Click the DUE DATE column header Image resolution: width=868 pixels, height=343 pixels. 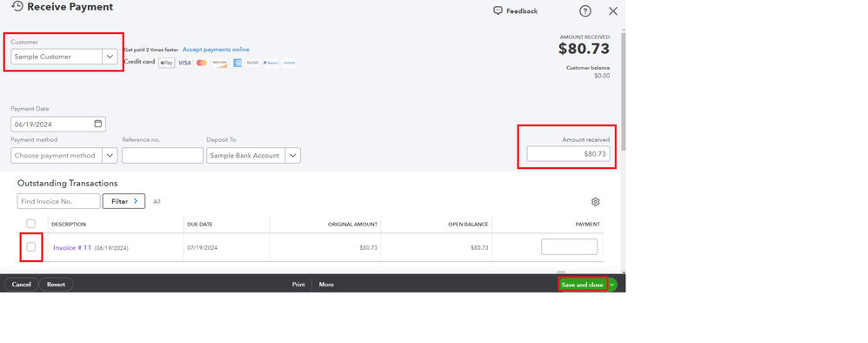(x=200, y=225)
